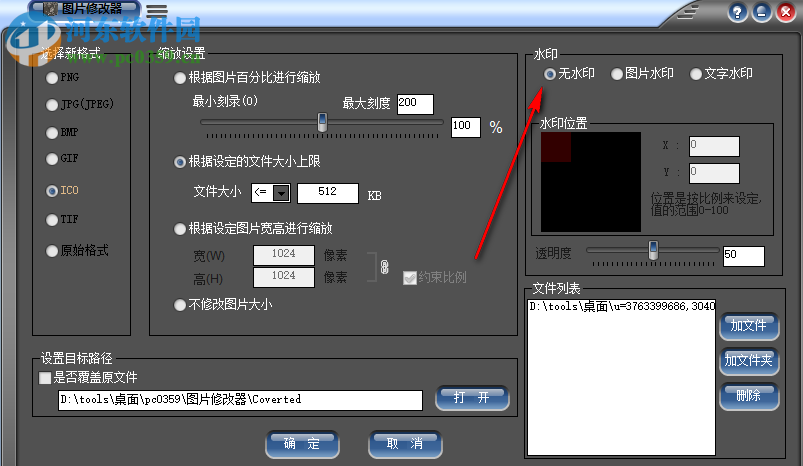803x466 pixels.
Task: Click the chain link aspect ratio icon
Action: pos(385,267)
